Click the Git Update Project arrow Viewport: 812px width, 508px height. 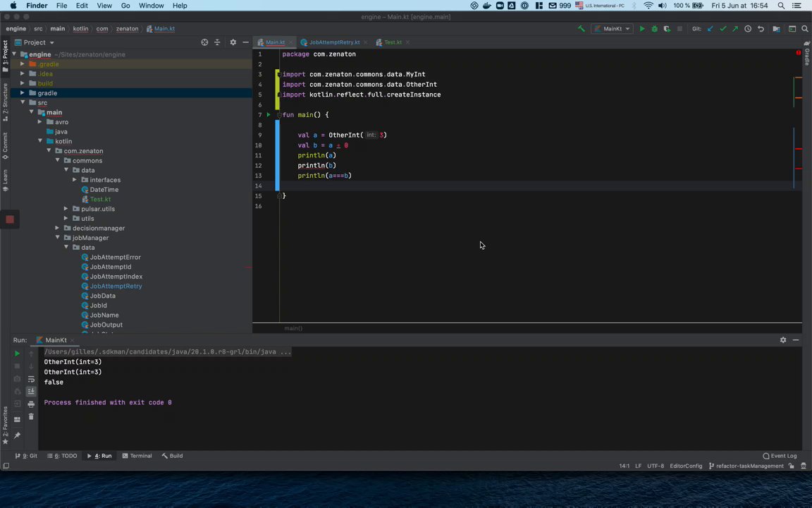[710, 29]
